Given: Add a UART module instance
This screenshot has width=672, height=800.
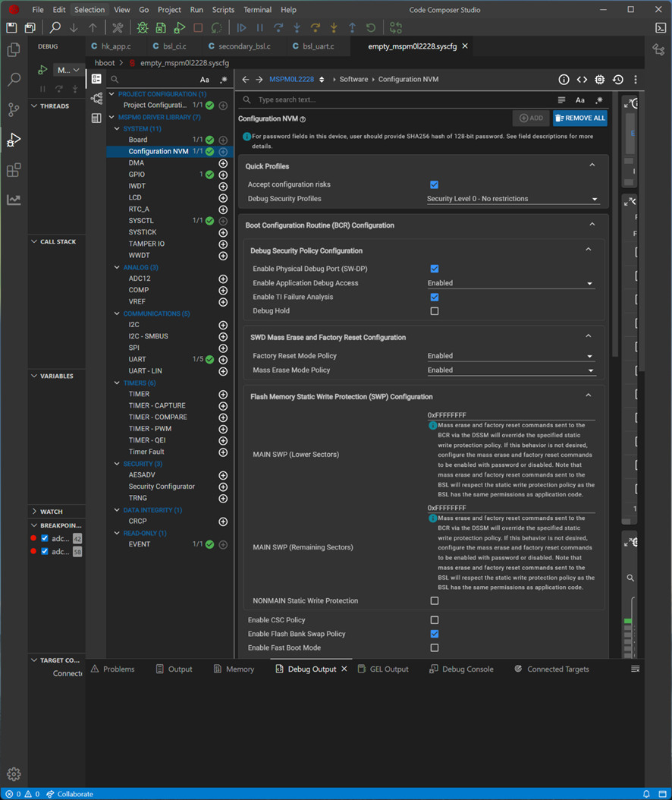Looking at the screenshot, I should click(223, 360).
